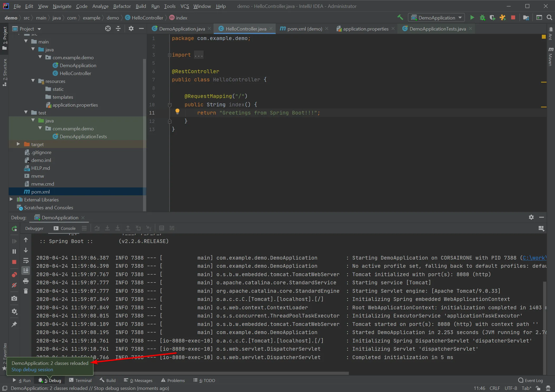The width and height of the screenshot is (555, 392).
Task: Open the Refactor menu
Action: pyautogui.click(x=122, y=6)
